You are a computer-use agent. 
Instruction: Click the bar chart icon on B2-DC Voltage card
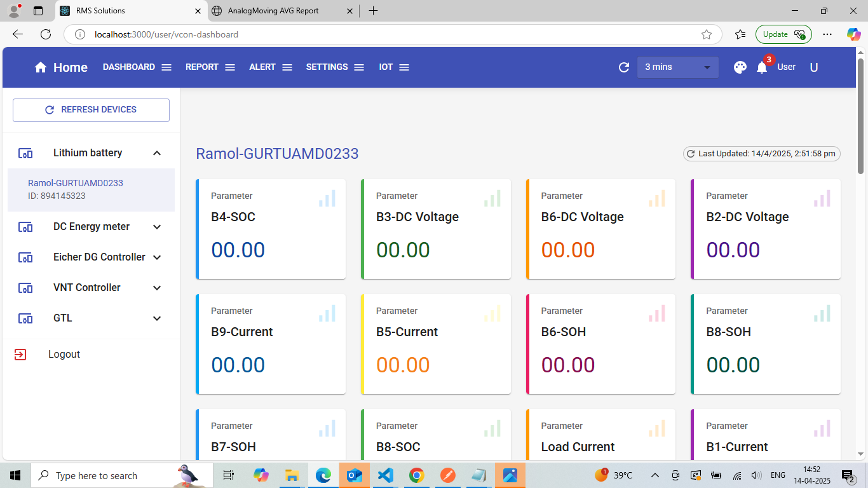[822, 198]
